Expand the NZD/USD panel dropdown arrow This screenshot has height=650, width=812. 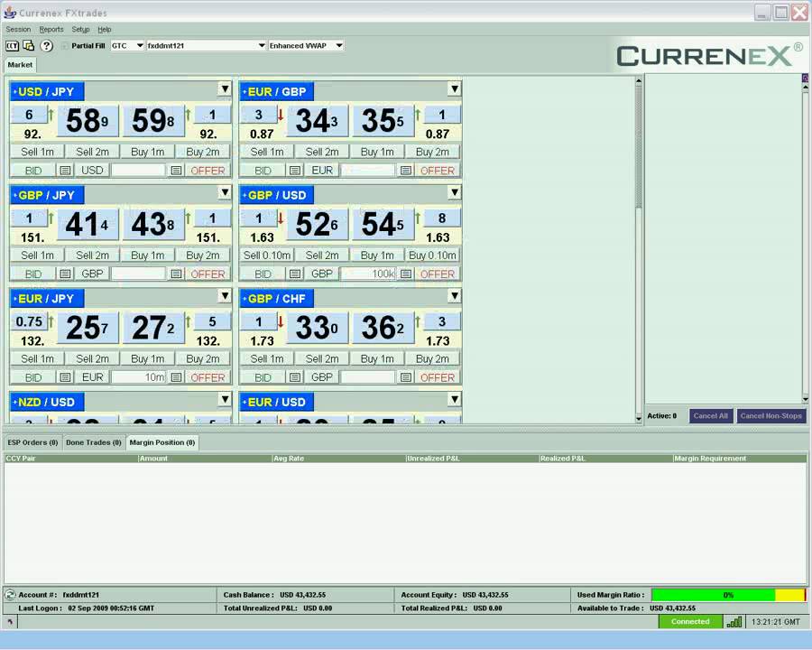tap(225, 400)
